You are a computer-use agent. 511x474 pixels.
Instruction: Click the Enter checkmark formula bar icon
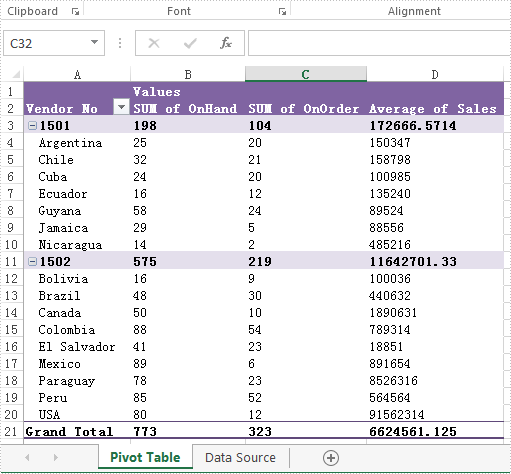coord(190,43)
